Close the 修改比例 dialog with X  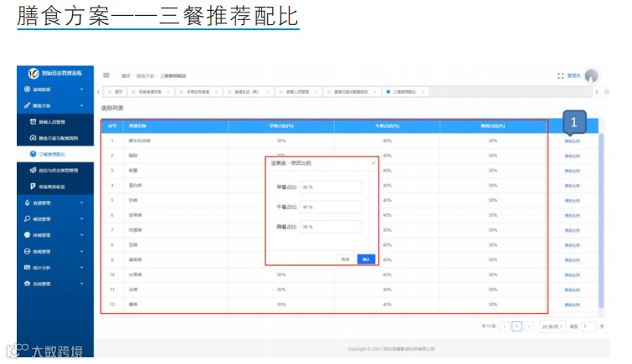point(373,163)
